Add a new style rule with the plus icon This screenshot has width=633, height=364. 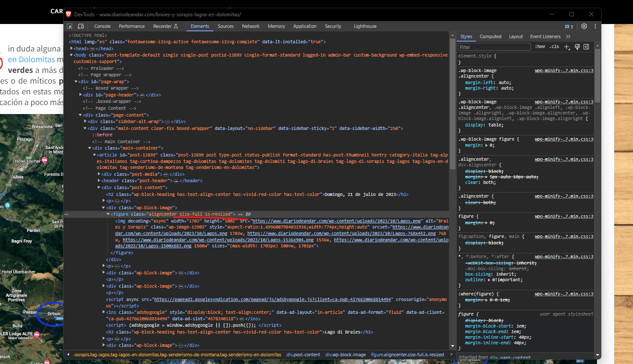tap(567, 47)
